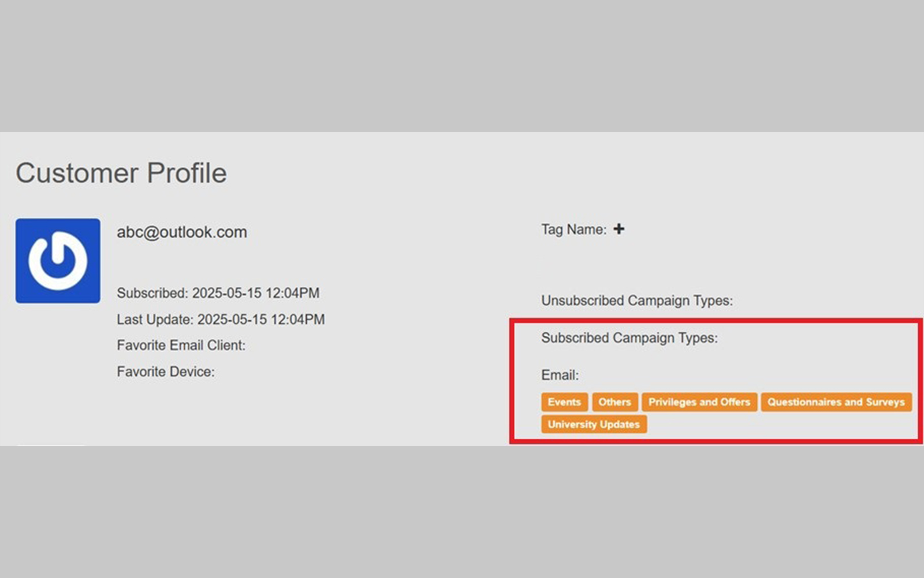Click the Questionnaires and Surveys tag
924x578 pixels.
click(x=836, y=402)
